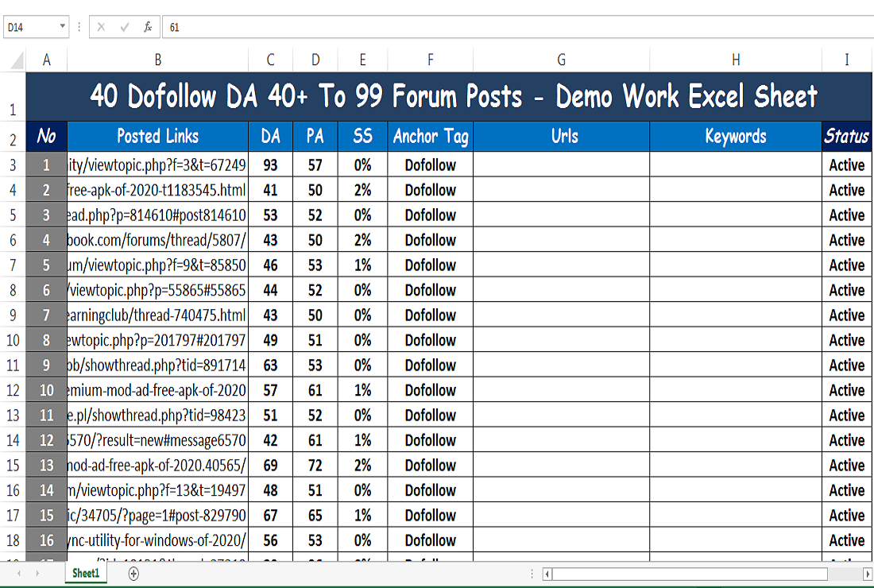Select the merged title cell of the sheet
The image size is (874, 588).
click(x=451, y=97)
